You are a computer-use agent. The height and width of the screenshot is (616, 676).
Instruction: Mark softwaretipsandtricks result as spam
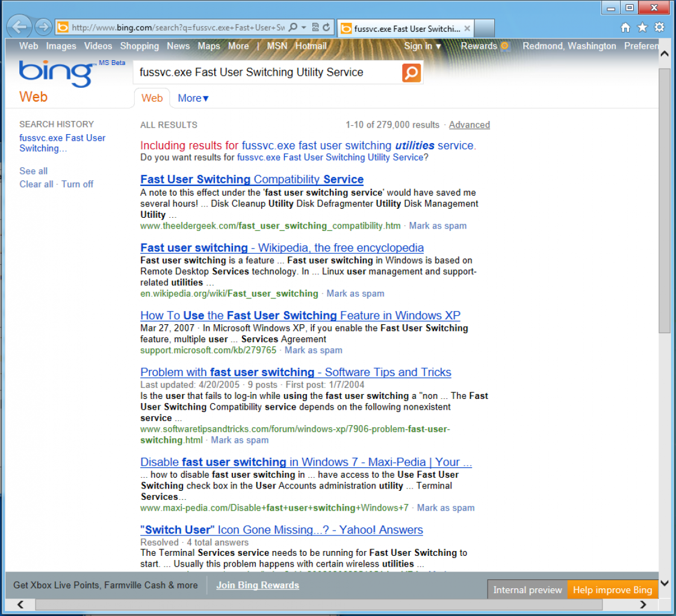240,440
